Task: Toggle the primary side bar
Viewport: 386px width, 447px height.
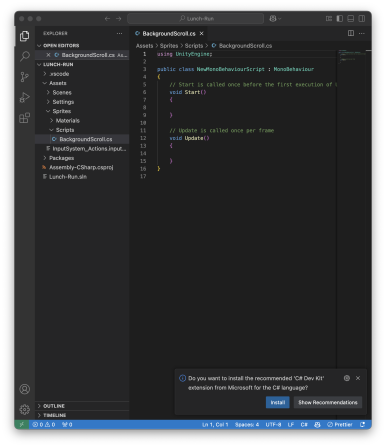Action: tap(340, 19)
